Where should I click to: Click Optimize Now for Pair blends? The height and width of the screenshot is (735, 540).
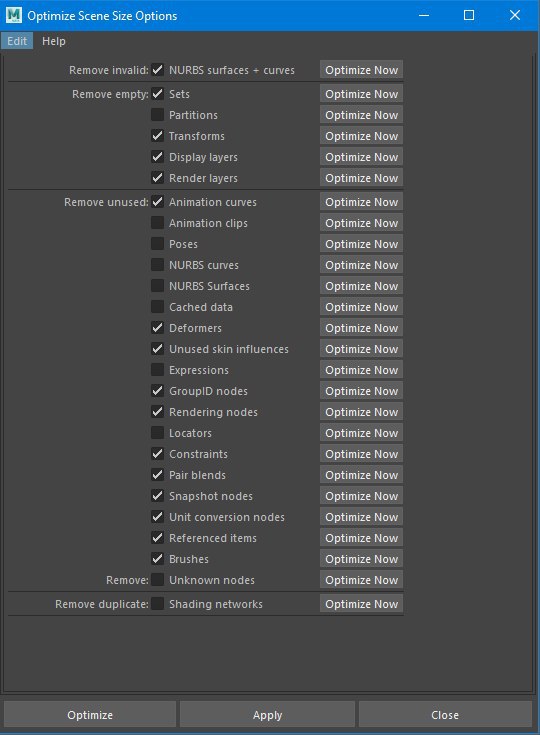(361, 475)
